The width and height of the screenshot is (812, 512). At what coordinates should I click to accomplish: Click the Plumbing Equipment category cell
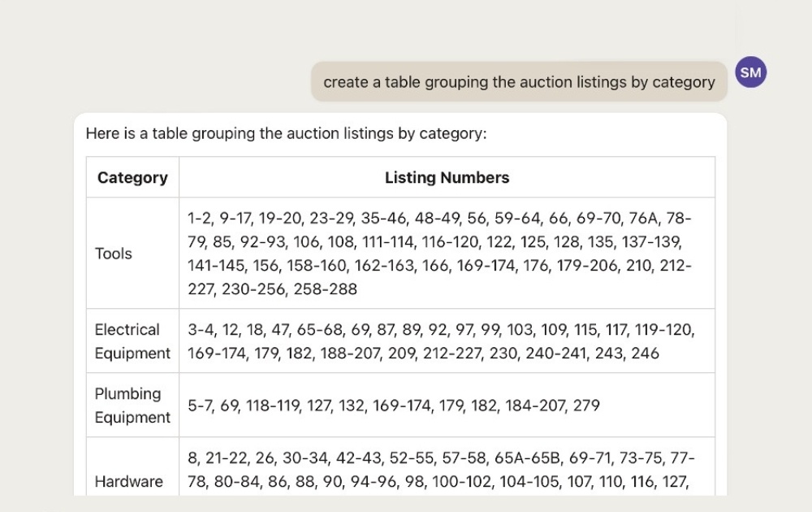coord(132,406)
